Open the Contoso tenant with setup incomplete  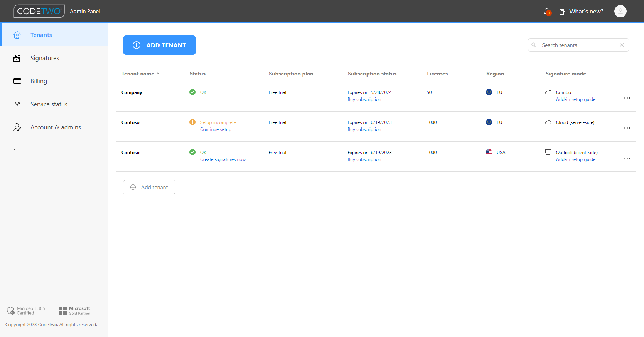pyautogui.click(x=130, y=122)
